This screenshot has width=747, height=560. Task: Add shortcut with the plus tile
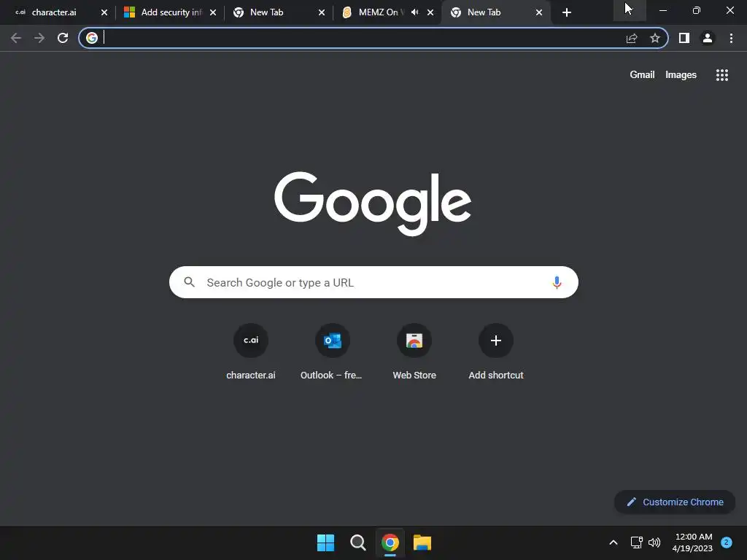(x=496, y=351)
